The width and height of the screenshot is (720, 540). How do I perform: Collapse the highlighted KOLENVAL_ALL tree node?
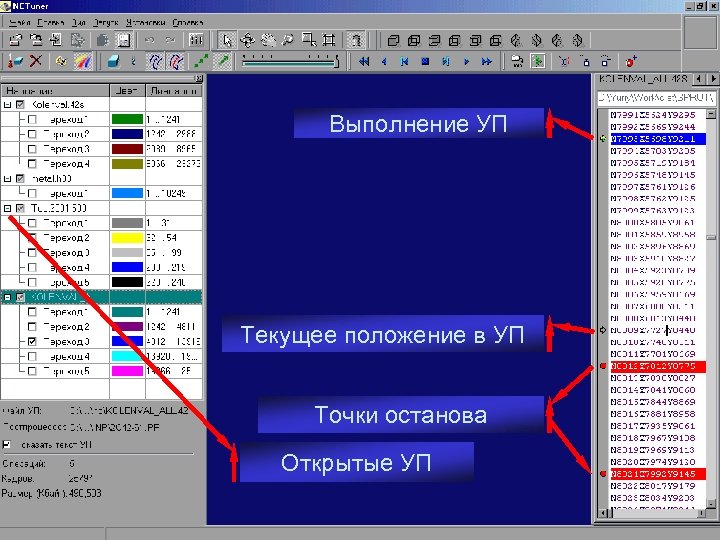[x=7, y=298]
